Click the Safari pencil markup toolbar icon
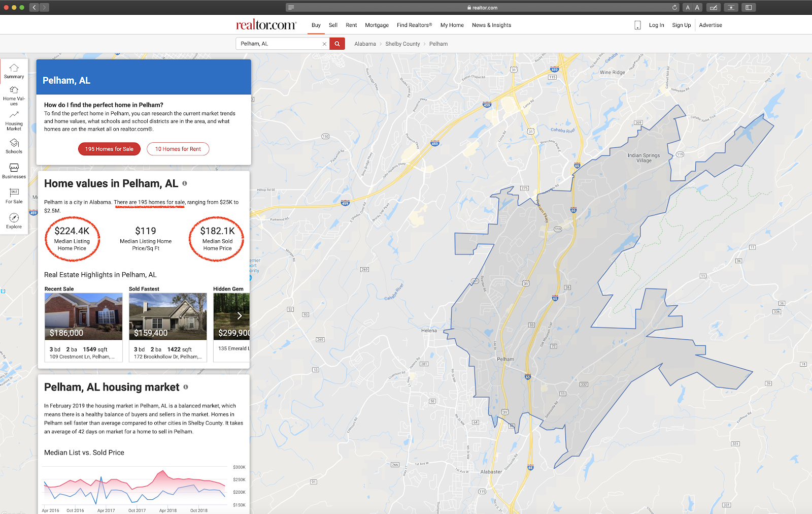This screenshot has width=812, height=514. (x=714, y=8)
